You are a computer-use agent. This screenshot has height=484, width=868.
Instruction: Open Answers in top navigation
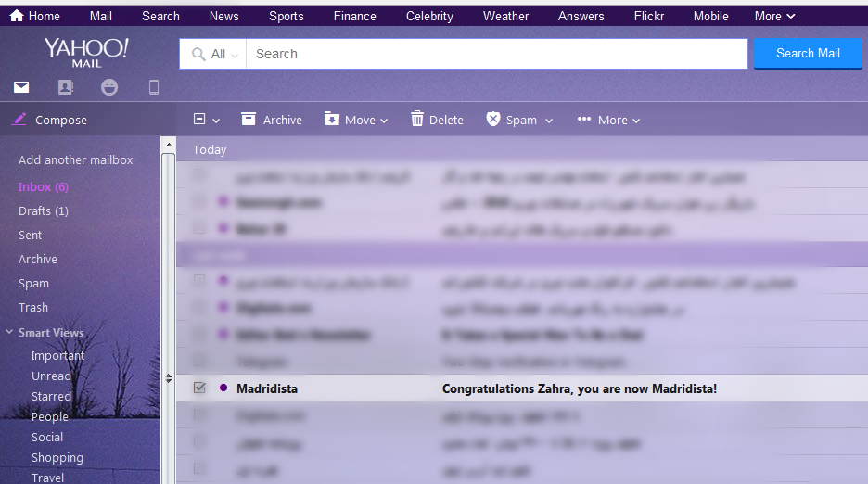pos(581,16)
